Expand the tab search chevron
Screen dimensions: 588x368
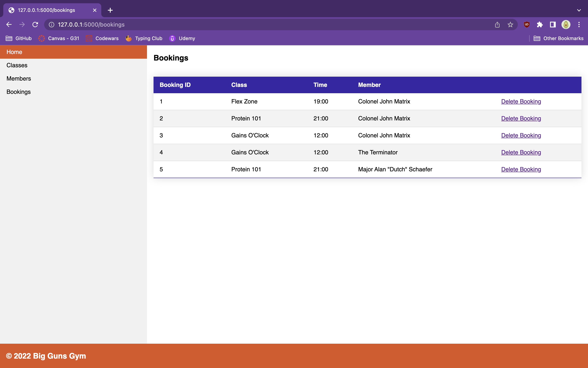tap(579, 10)
